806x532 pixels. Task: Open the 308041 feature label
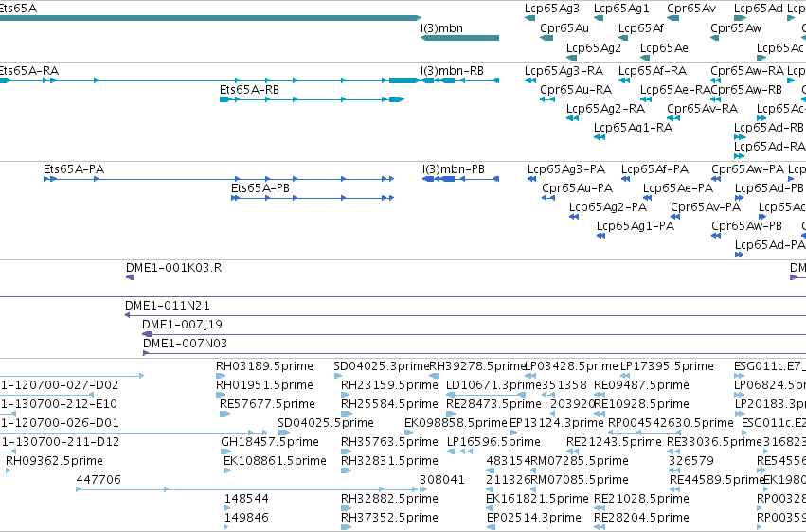click(442, 480)
